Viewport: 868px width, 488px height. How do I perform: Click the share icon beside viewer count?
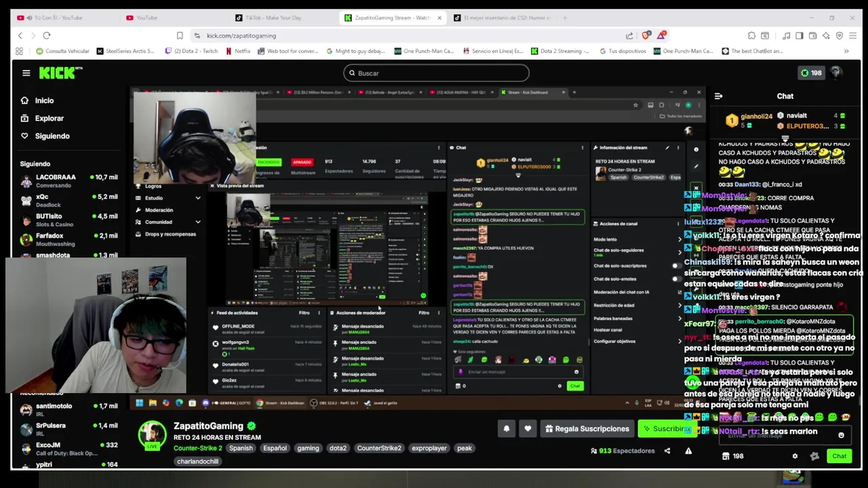coord(667,451)
